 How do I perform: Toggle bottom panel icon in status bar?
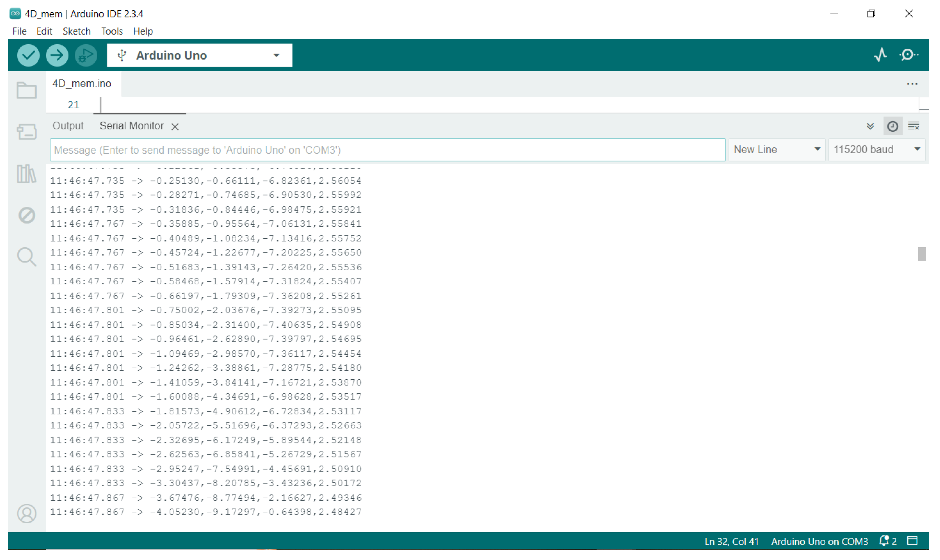click(913, 541)
